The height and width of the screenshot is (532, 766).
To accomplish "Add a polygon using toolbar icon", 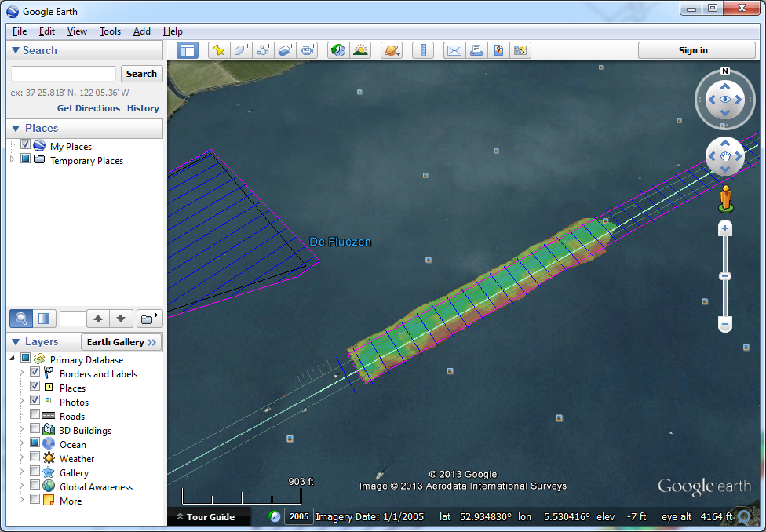I will coord(241,50).
